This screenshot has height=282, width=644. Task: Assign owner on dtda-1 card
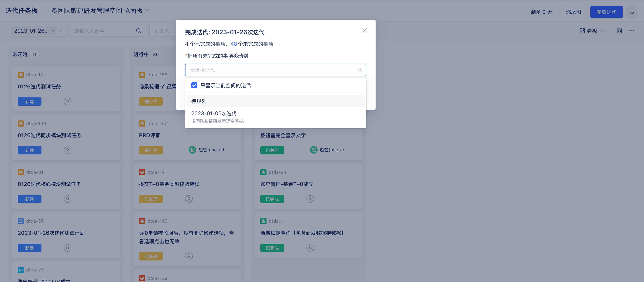310,248
